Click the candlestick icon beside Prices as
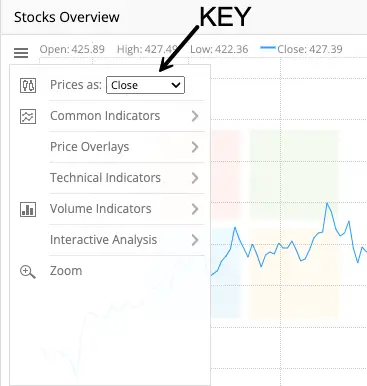367x386 pixels. (28, 85)
